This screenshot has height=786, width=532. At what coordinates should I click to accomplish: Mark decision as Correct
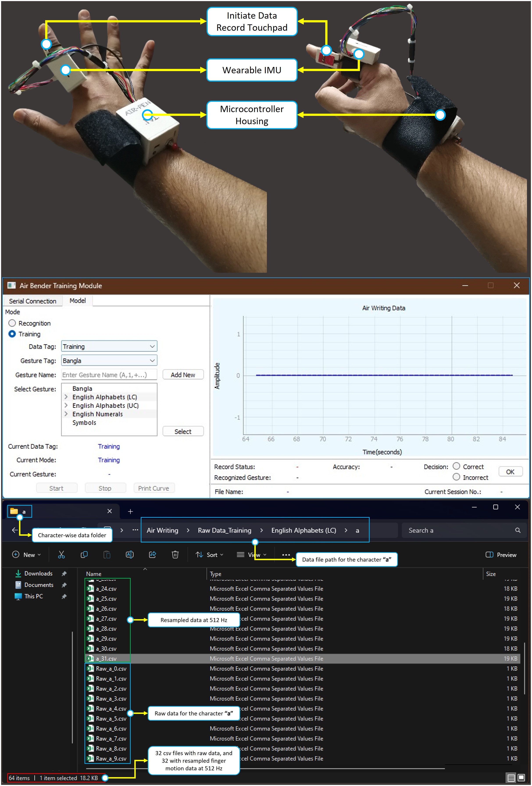click(456, 466)
